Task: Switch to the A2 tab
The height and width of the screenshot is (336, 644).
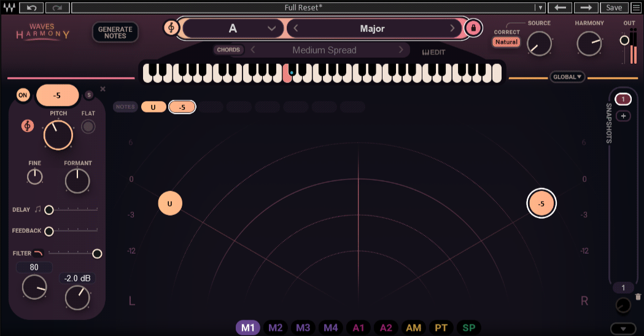Action: click(x=386, y=328)
